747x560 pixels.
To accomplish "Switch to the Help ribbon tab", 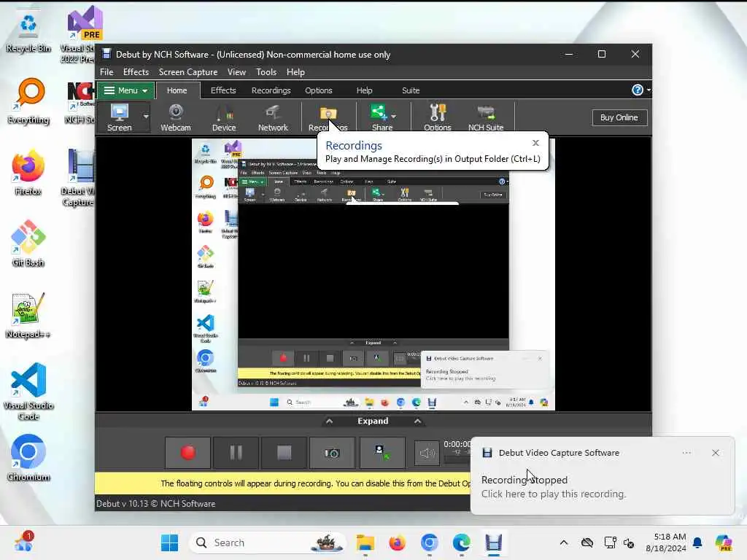I will (x=364, y=90).
